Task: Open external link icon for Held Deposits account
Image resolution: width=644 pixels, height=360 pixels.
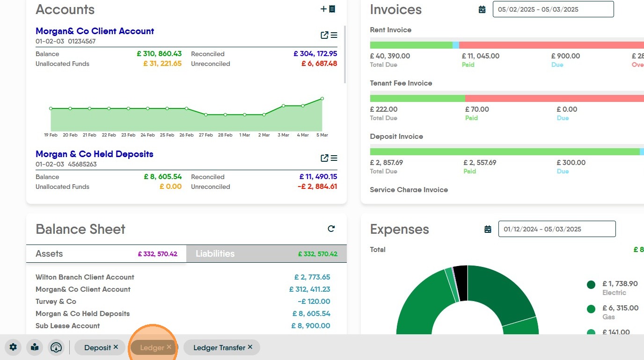Action: [x=324, y=158]
